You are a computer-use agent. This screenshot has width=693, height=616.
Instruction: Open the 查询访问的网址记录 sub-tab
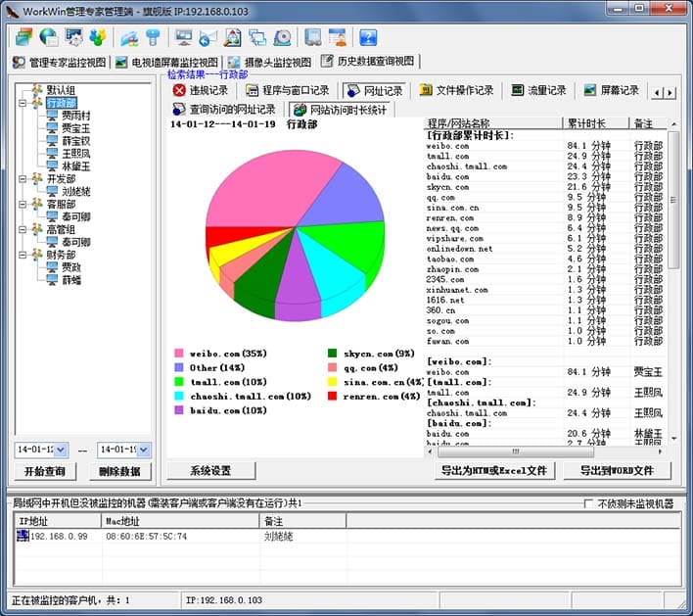[224, 110]
